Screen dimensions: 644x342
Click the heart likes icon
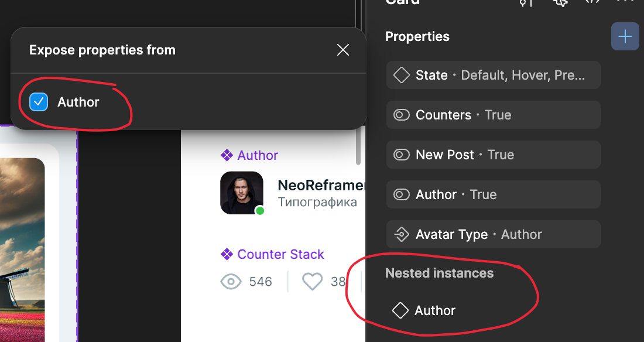(312, 282)
